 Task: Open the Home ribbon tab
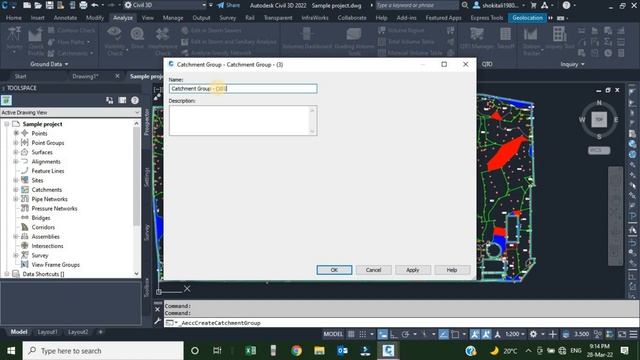(13, 18)
